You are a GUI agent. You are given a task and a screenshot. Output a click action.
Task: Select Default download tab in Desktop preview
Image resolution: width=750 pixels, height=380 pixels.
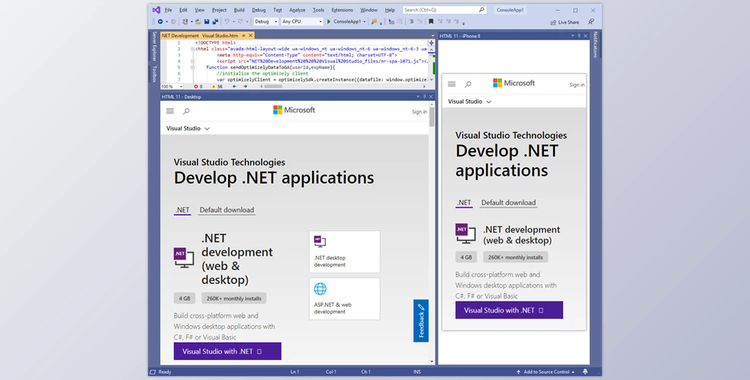coord(227,210)
